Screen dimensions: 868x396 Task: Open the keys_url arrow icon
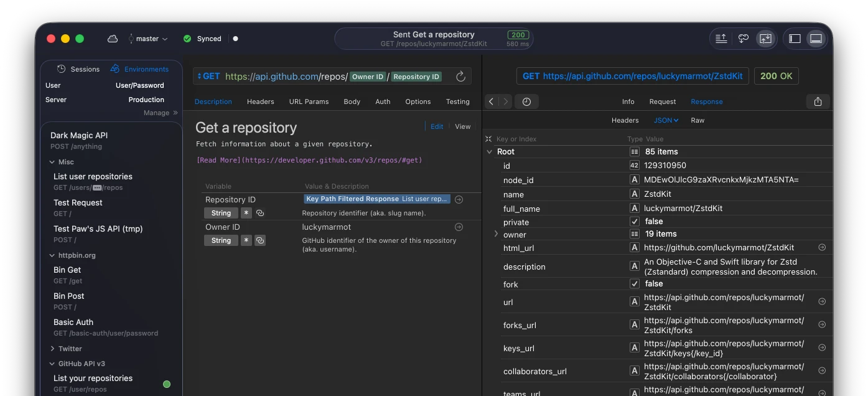822,347
